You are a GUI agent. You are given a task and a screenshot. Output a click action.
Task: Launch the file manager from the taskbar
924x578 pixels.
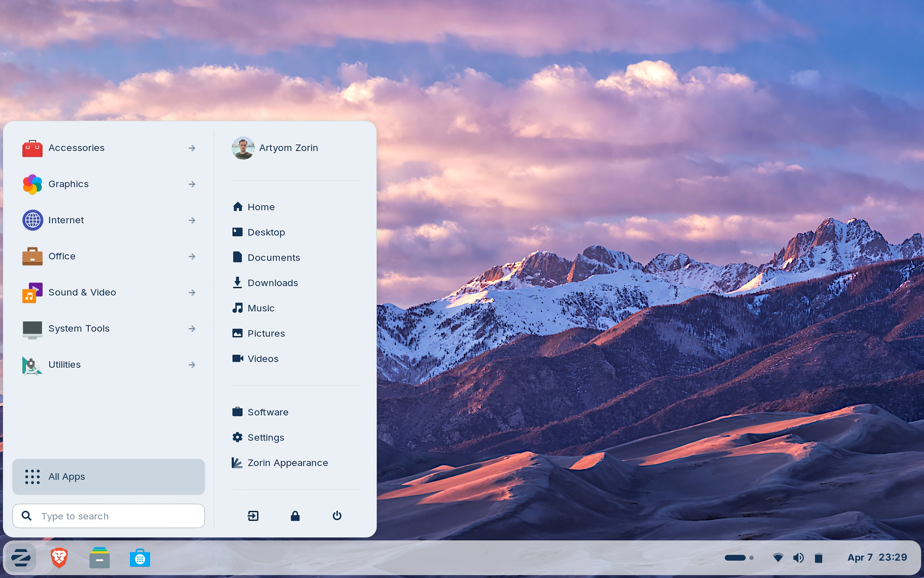pos(99,558)
